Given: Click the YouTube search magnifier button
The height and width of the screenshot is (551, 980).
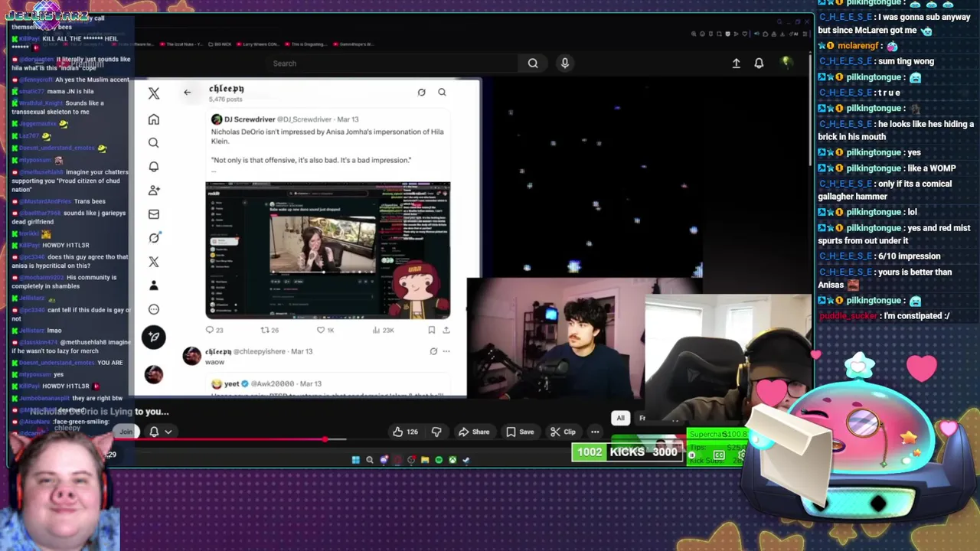Looking at the screenshot, I should click(x=533, y=64).
